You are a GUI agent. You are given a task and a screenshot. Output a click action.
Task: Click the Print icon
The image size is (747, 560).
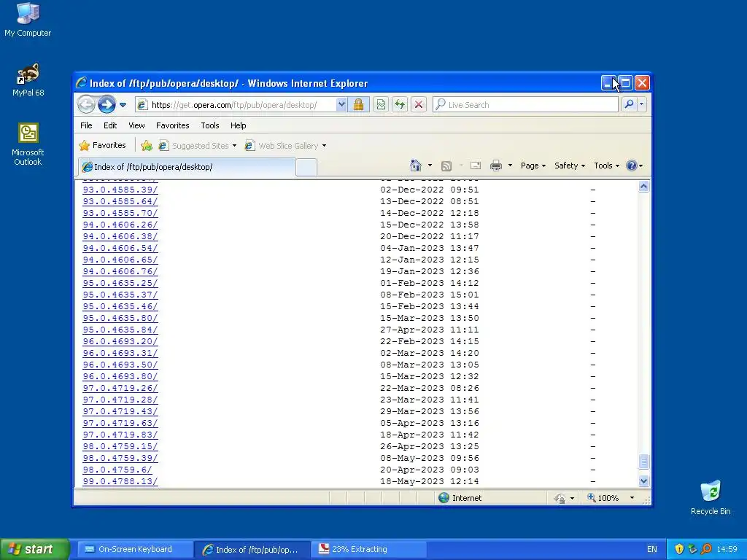tap(496, 166)
